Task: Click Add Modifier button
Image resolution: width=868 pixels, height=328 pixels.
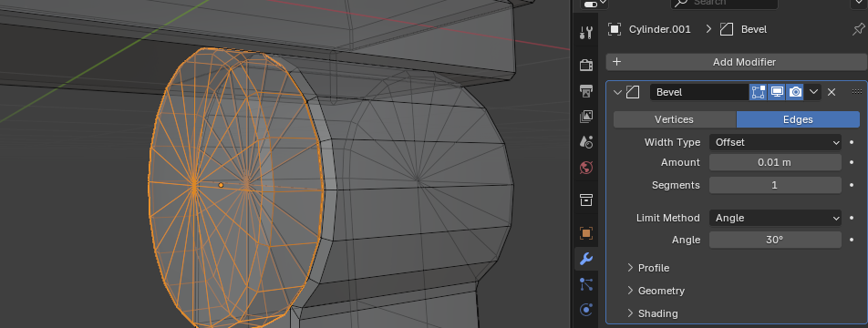Action: pos(737,62)
